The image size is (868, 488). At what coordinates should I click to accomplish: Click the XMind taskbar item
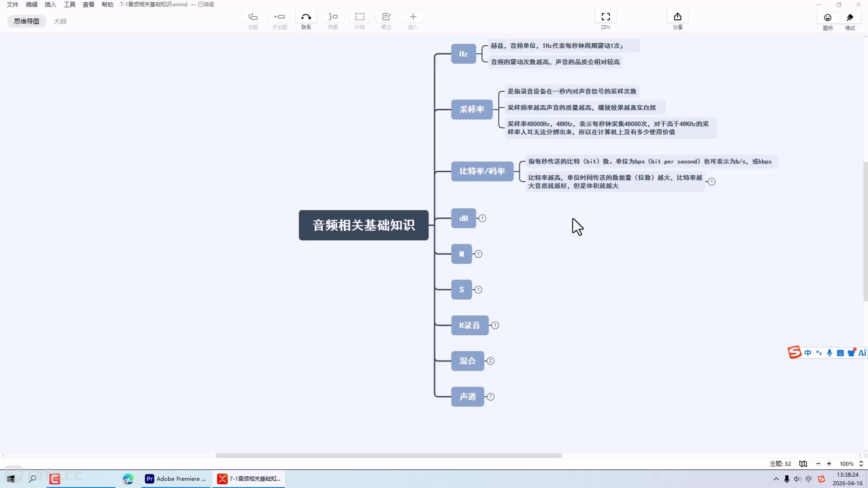[249, 479]
